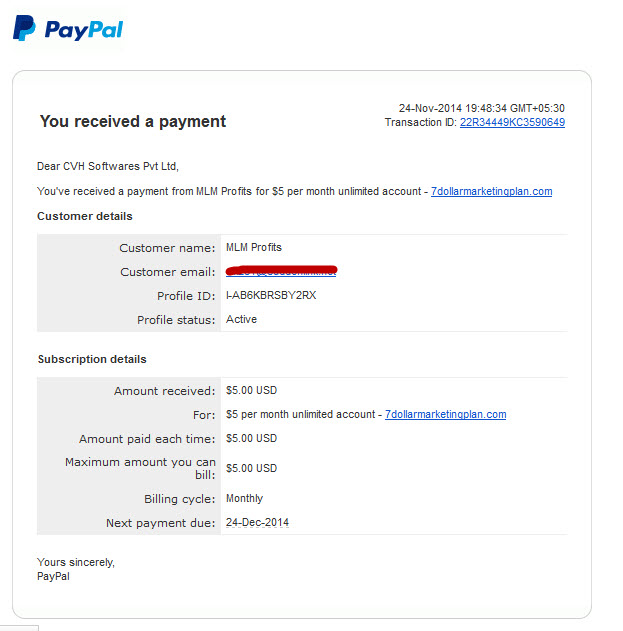This screenshot has width=623, height=631.
Task: Click the PayPal double-P logo icon
Action: pos(24,28)
